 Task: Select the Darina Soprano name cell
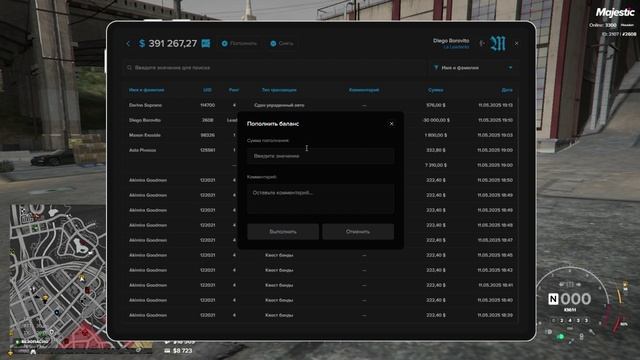(x=145, y=105)
